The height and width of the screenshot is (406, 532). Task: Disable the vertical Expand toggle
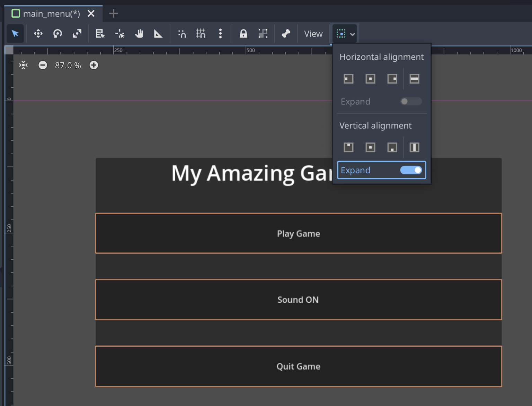411,170
